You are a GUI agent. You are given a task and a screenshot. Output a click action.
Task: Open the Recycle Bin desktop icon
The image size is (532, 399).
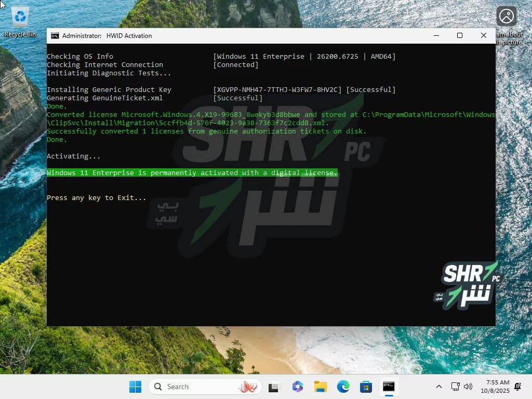pyautogui.click(x=20, y=21)
